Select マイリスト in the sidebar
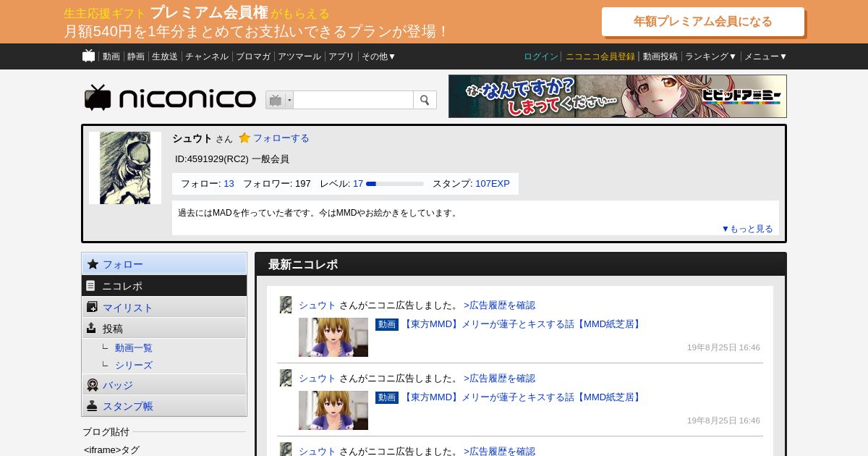868x456 pixels. coord(164,307)
